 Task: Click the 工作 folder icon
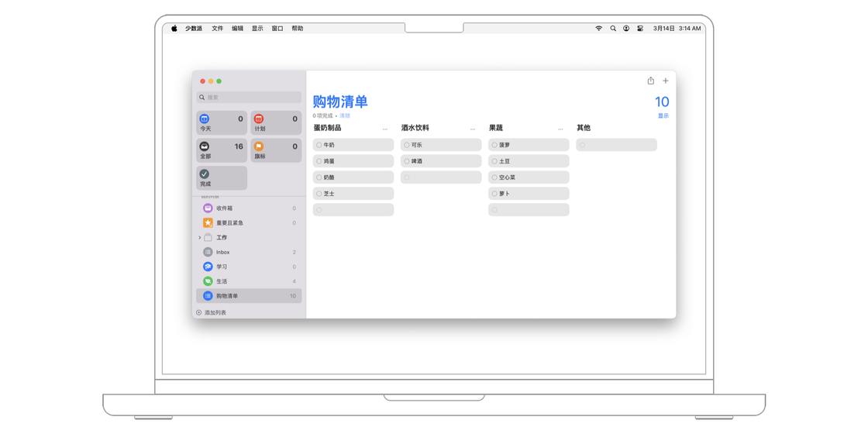(x=208, y=237)
